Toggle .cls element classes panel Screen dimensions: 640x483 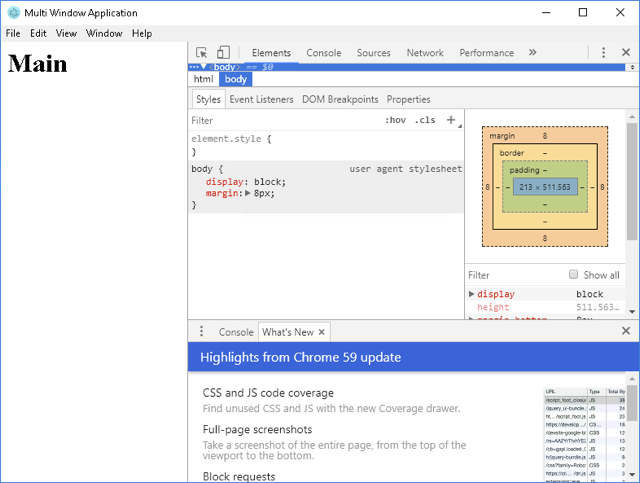(x=425, y=120)
